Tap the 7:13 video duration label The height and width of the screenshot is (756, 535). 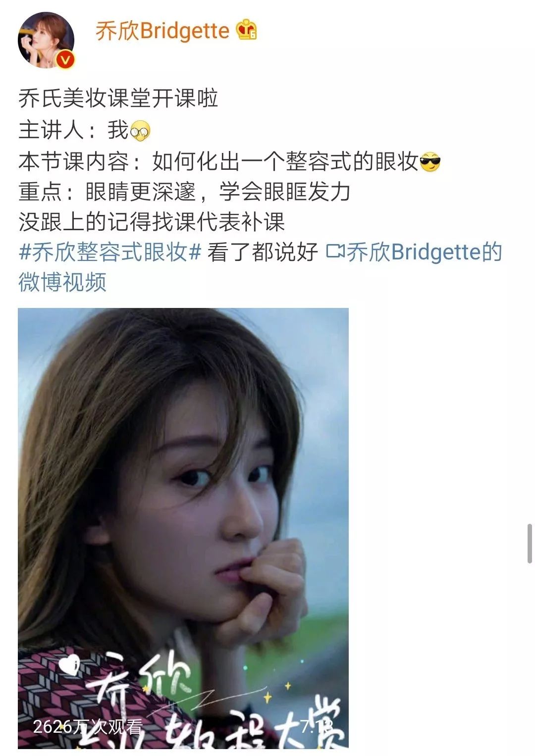click(x=317, y=726)
